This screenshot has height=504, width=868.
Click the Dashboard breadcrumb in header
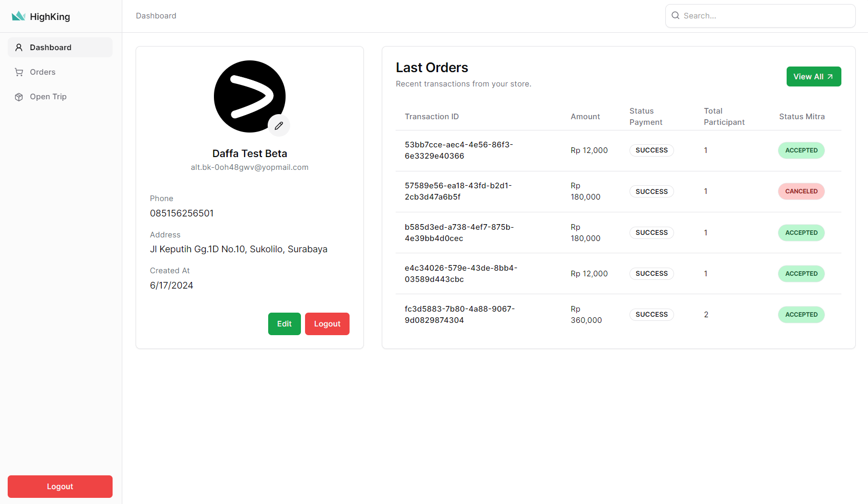coord(156,16)
